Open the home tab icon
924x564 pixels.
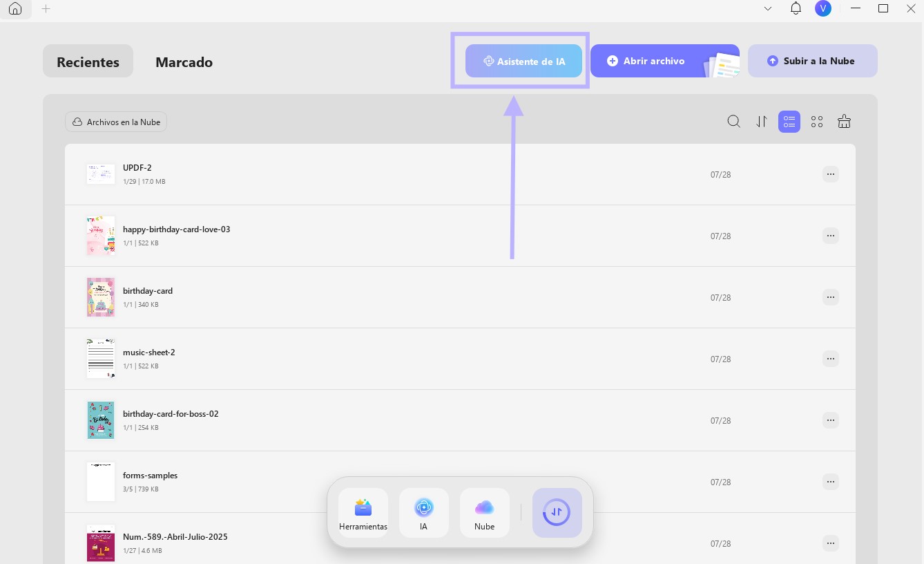tap(15, 9)
